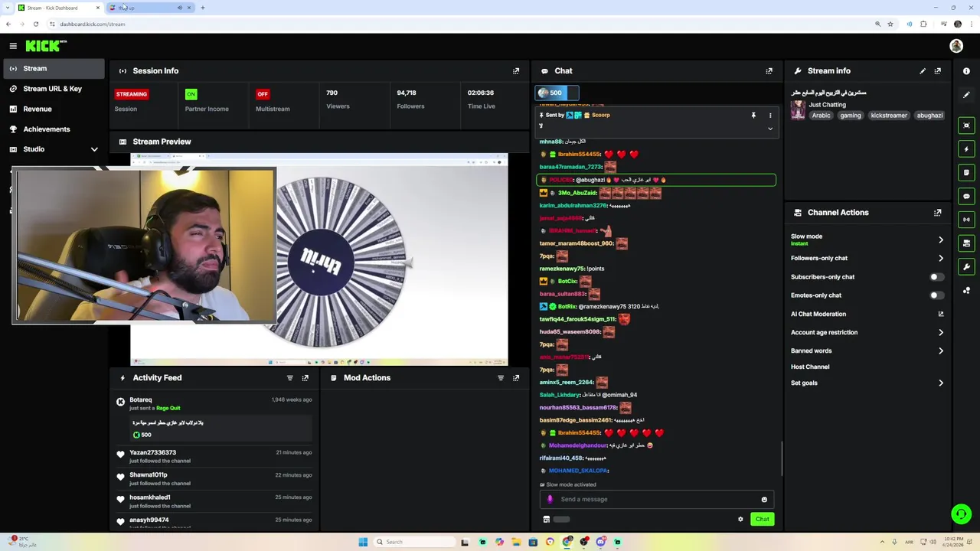Viewport: 980px width, 551px height.
Task: Unpin the pinned chat message
Action: [x=753, y=116]
